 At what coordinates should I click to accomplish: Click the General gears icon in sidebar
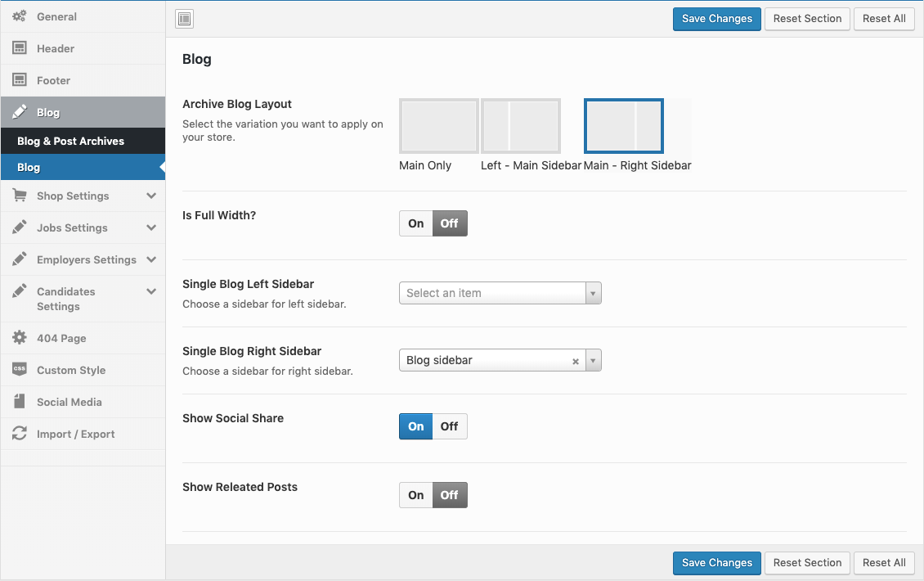tap(20, 16)
